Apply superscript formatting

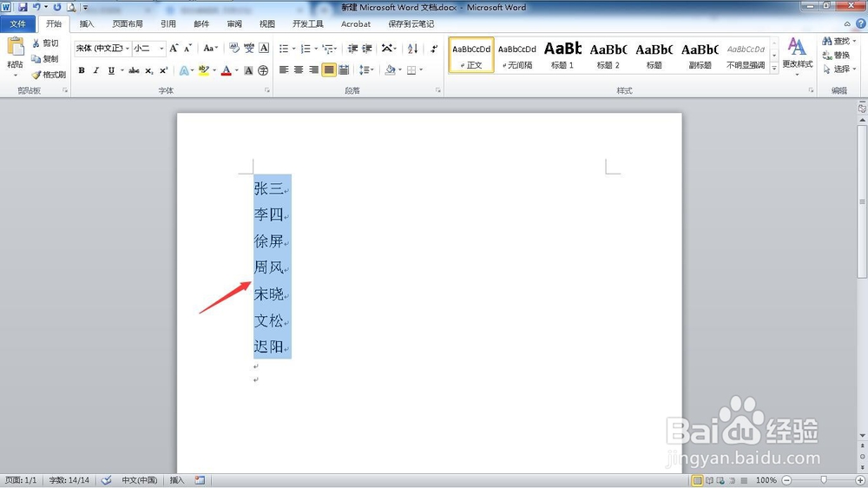pyautogui.click(x=163, y=70)
